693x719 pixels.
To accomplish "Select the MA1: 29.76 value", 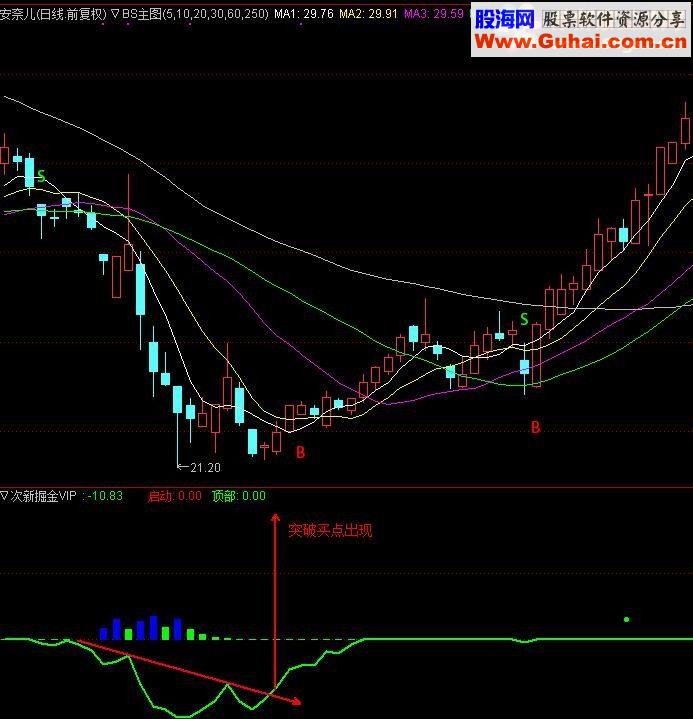I will coord(304,14).
